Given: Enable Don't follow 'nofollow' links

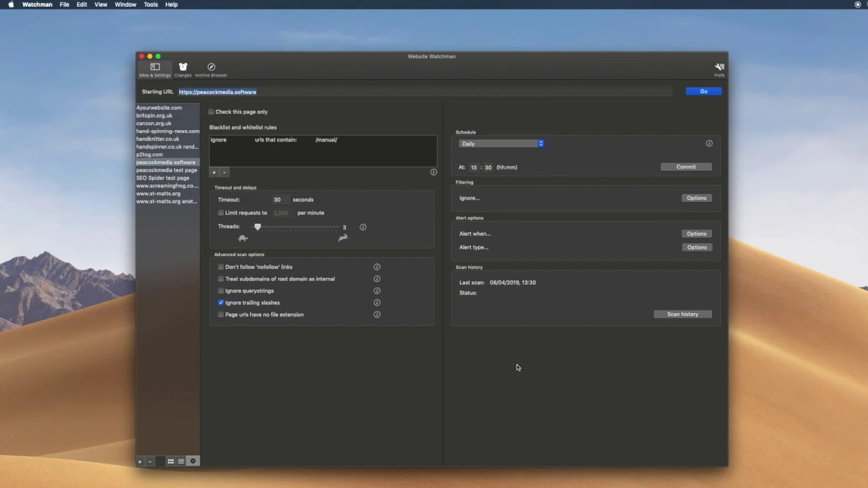Looking at the screenshot, I should point(221,267).
